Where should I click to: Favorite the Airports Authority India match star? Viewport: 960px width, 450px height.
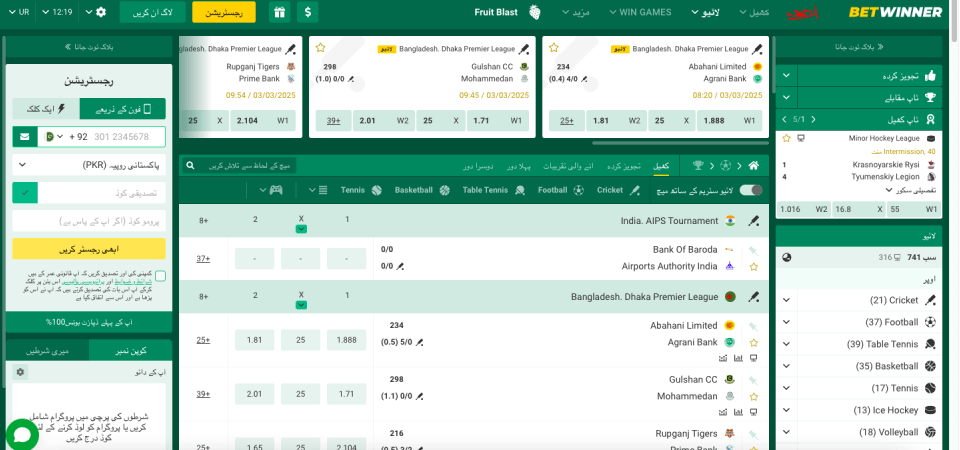(754, 267)
